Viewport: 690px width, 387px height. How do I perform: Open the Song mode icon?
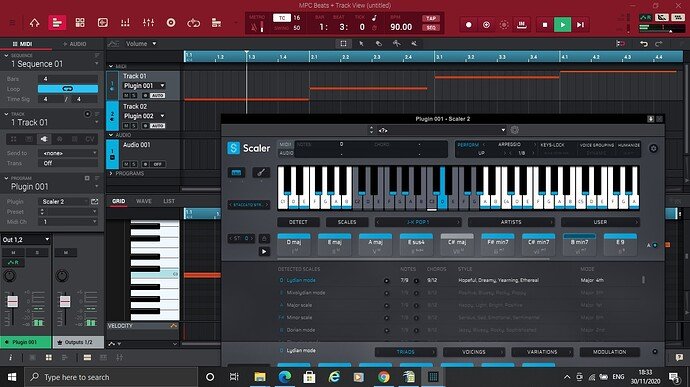point(217,23)
